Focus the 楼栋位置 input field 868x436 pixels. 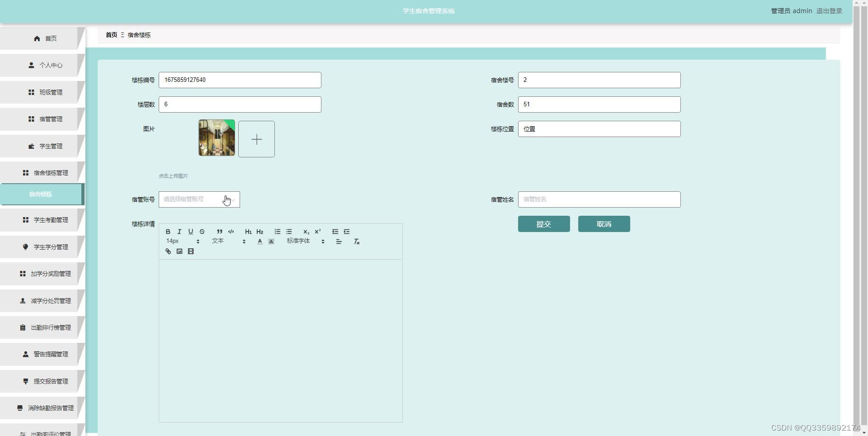(599, 129)
